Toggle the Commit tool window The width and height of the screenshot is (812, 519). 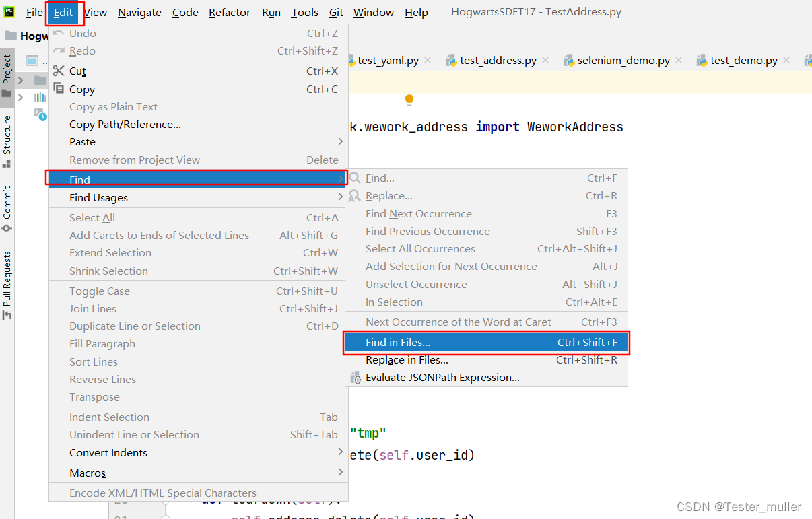(7, 209)
